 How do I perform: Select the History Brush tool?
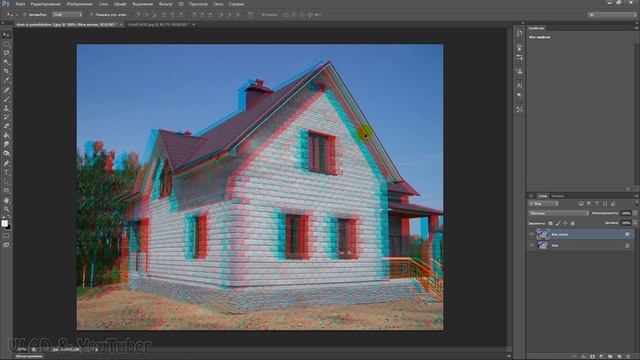point(6,117)
